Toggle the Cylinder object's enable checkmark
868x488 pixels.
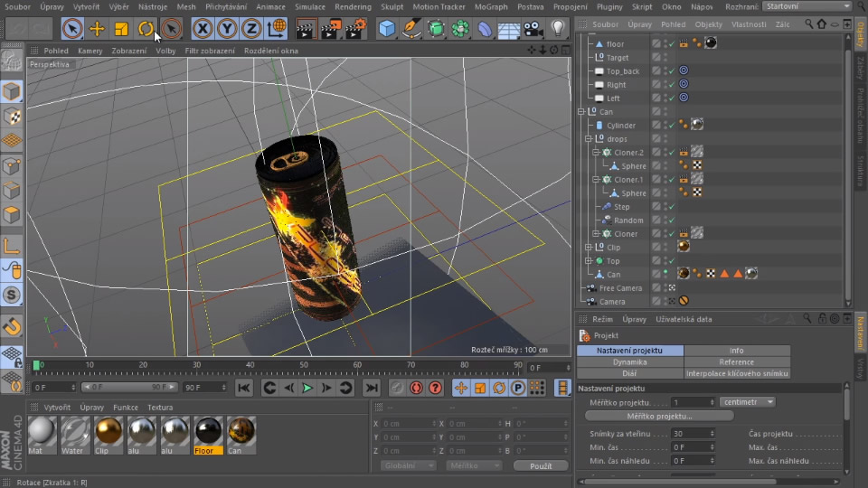click(670, 126)
